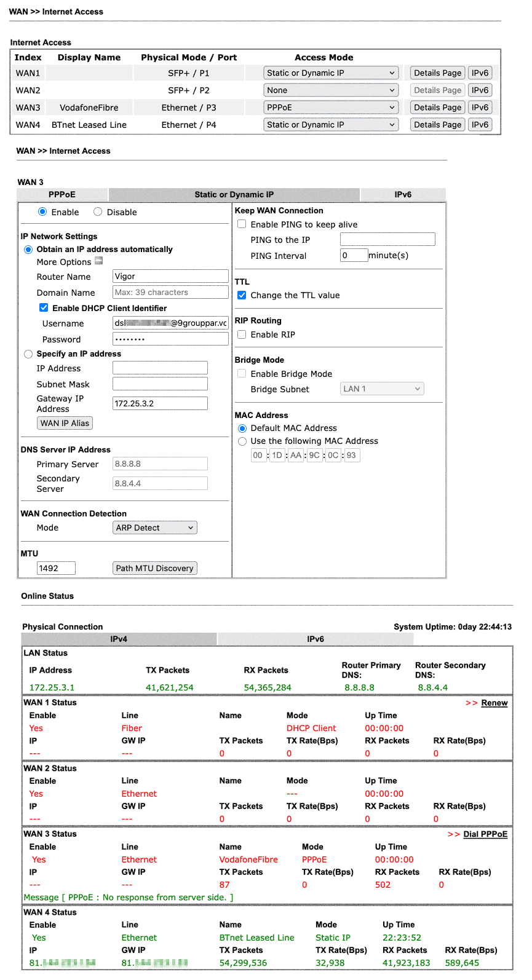Click the MTU value field
Viewport: 532px width, 980px height.
[x=56, y=568]
